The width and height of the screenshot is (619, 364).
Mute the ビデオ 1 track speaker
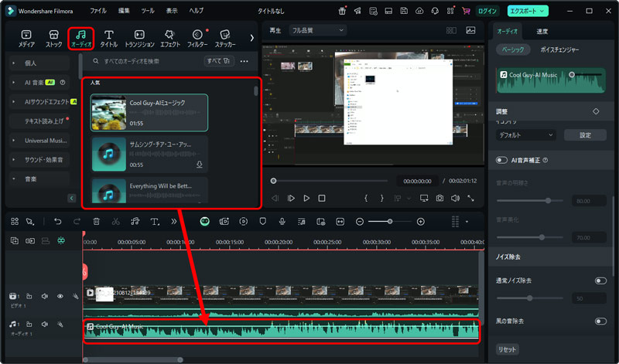pos(45,296)
